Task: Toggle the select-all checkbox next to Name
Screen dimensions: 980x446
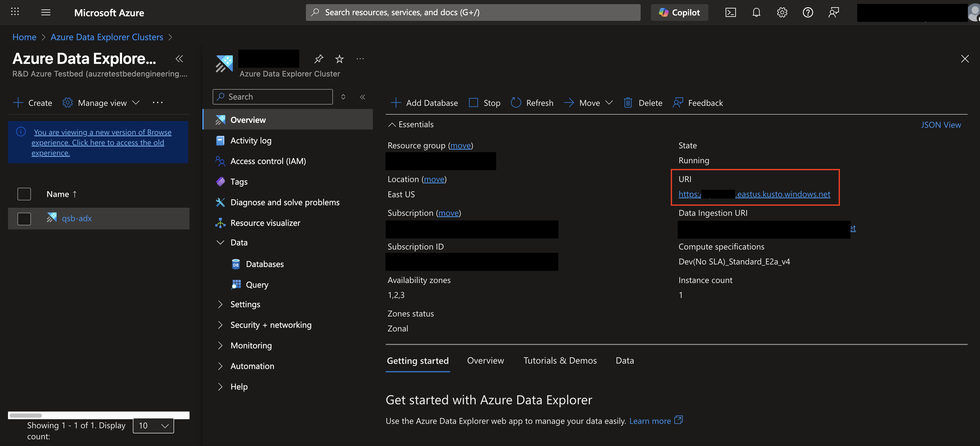Action: pos(24,194)
